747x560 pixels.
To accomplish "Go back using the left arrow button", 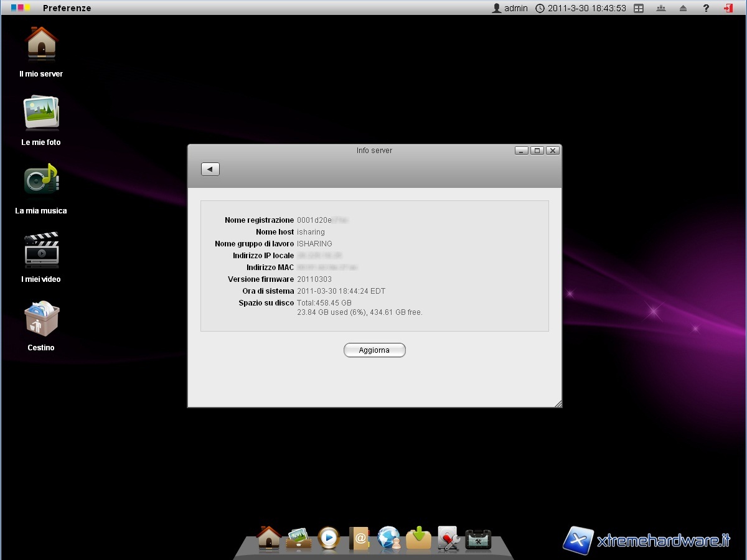I will click(x=210, y=169).
